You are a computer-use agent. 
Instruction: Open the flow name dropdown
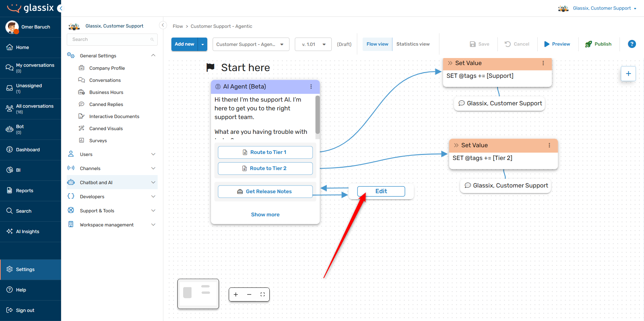coord(251,44)
